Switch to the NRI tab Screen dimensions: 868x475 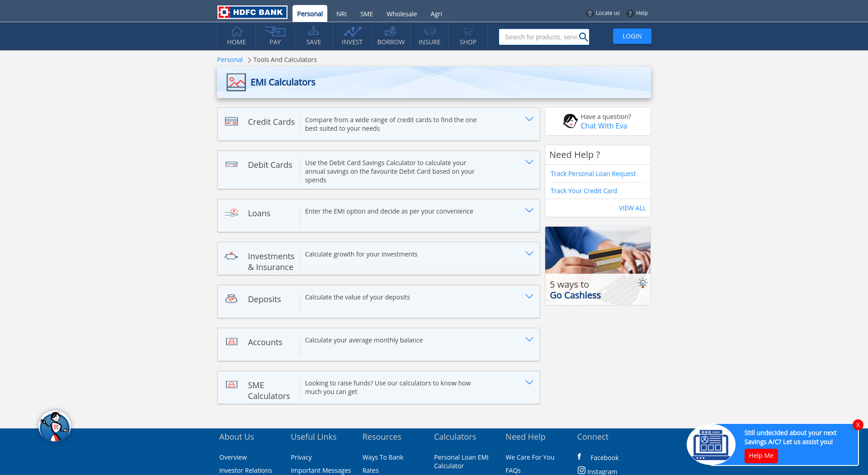click(341, 14)
